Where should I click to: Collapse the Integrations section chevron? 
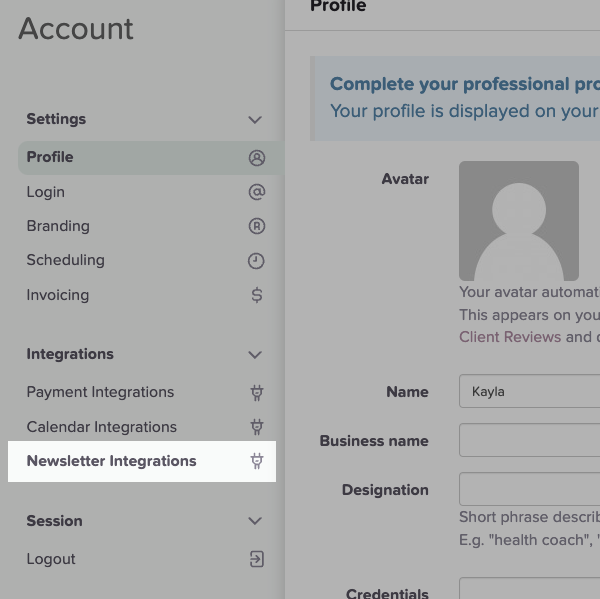point(255,355)
